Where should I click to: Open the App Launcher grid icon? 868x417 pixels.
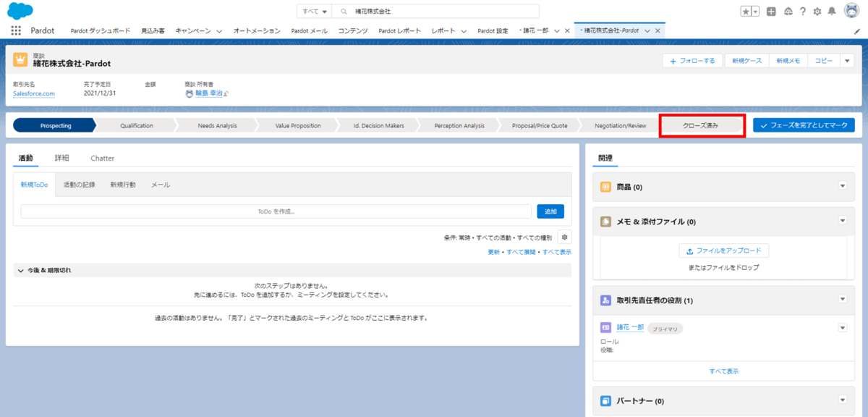[16, 31]
